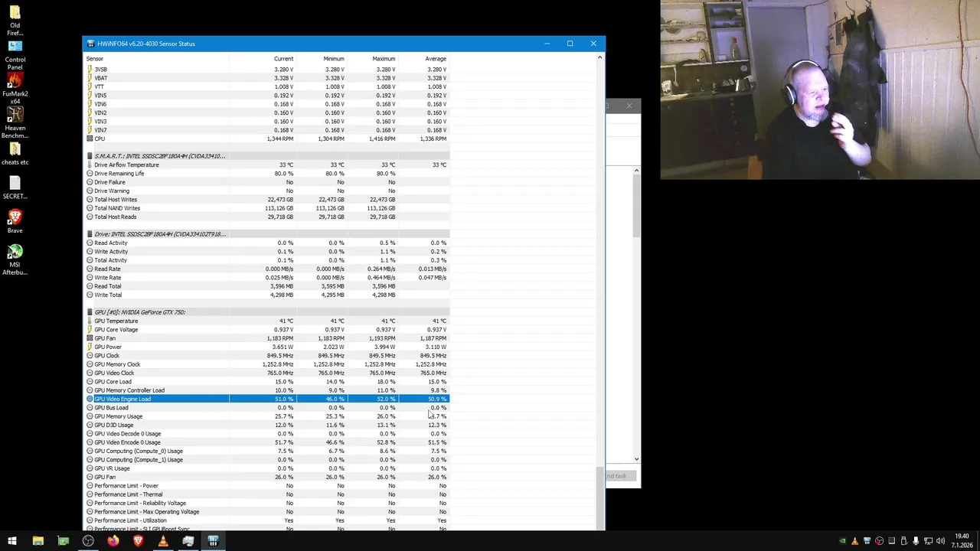Open the Old Firefox desktop folder
980x551 pixels.
click(x=15, y=20)
